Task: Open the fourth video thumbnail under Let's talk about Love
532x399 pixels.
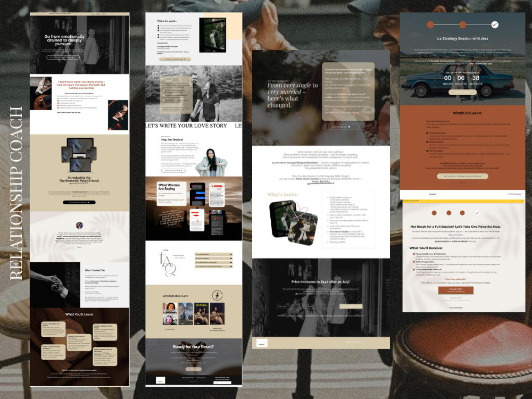Action: [x=217, y=314]
